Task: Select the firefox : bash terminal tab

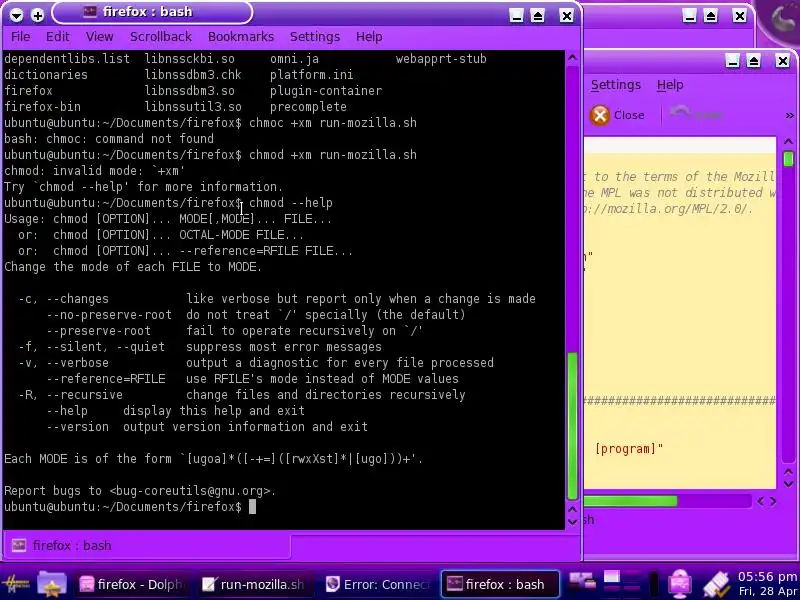Action: coord(147,545)
